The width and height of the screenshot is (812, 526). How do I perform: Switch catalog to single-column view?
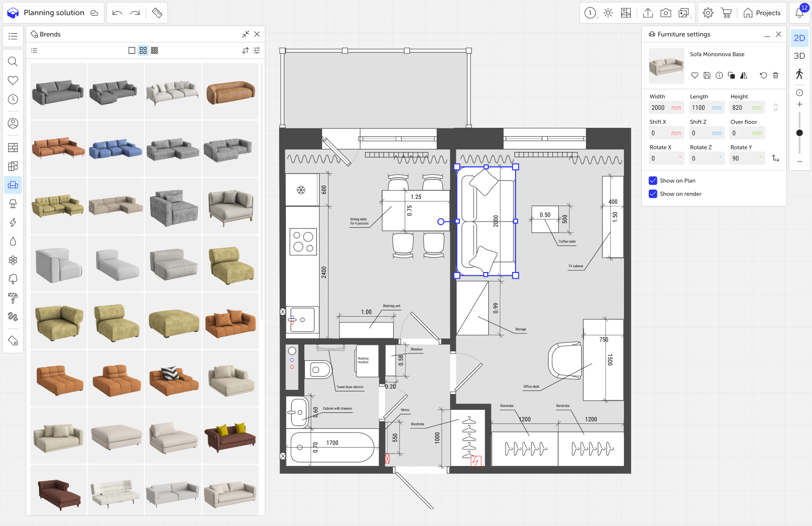[x=132, y=50]
